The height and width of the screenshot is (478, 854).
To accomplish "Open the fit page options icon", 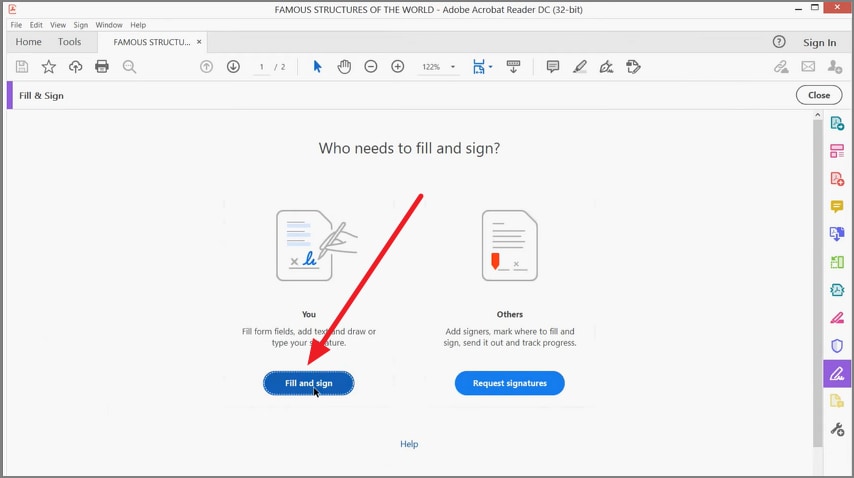I will tap(479, 66).
